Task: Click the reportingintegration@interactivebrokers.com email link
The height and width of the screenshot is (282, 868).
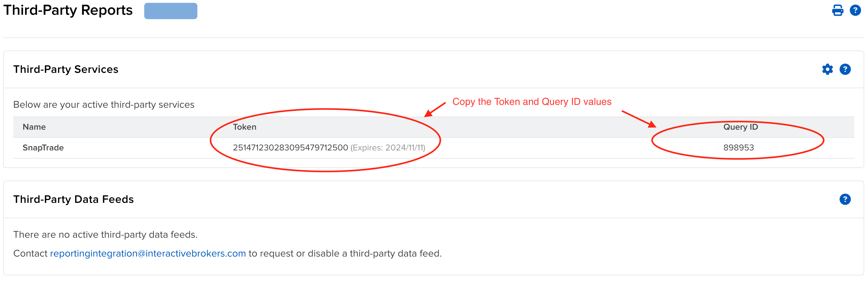Action: 148,253
